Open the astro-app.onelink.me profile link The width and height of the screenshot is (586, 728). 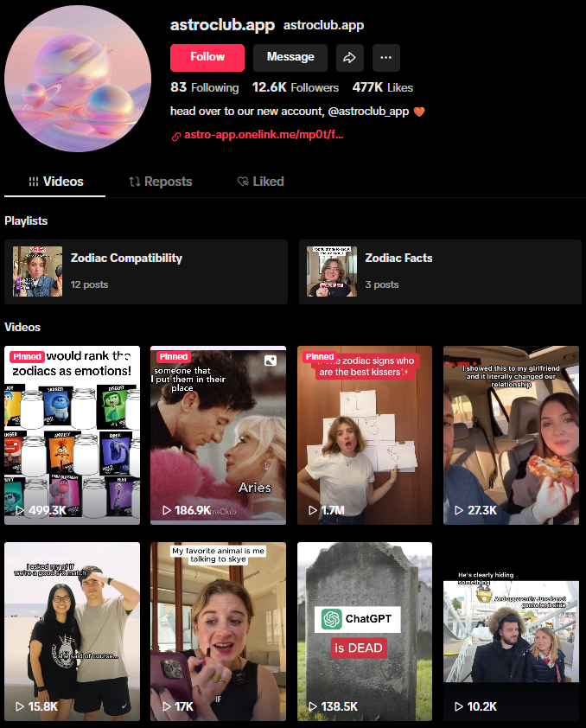[x=264, y=136]
